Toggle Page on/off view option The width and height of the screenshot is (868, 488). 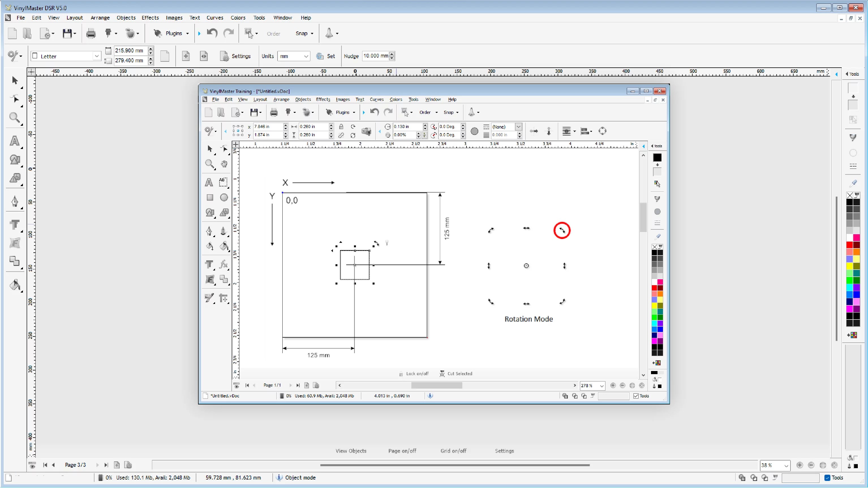(x=402, y=451)
